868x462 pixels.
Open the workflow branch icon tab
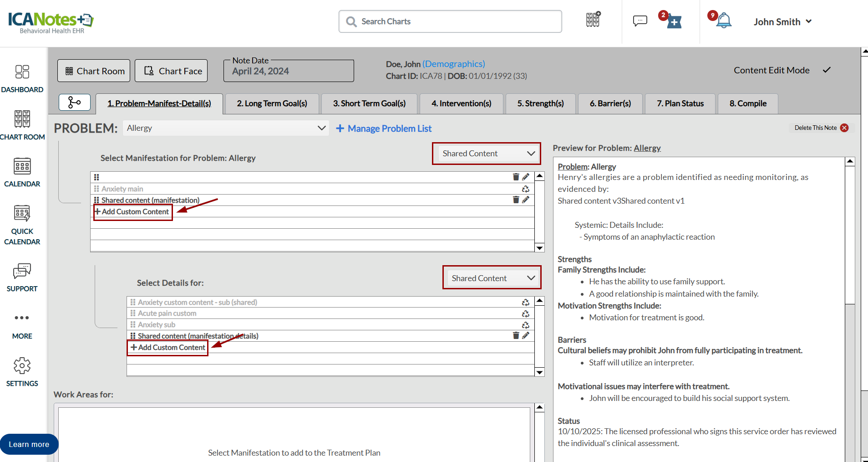[x=74, y=103]
